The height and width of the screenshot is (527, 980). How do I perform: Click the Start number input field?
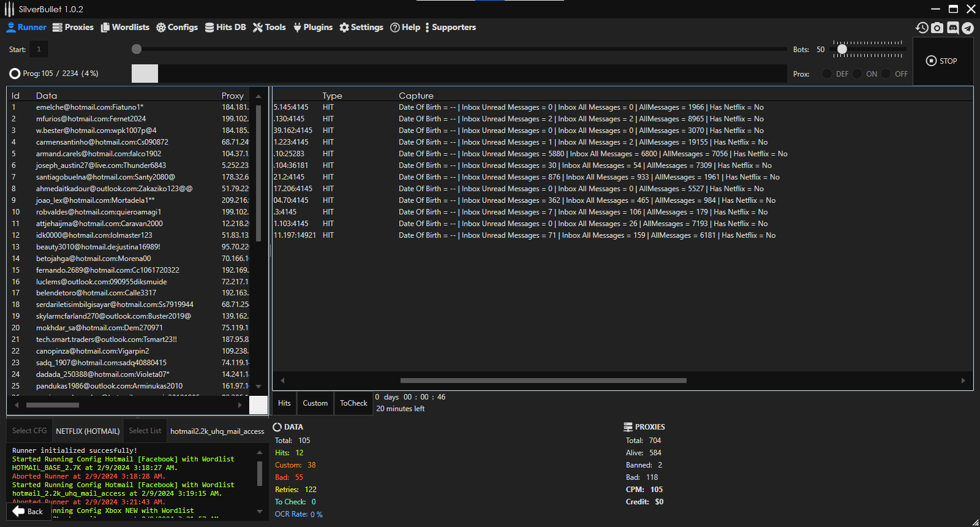coord(39,49)
